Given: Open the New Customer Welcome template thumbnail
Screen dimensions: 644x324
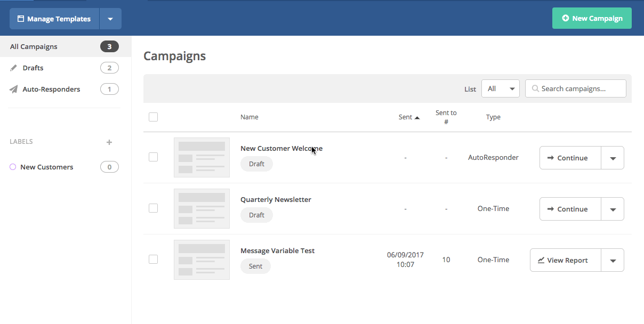Looking at the screenshot, I should click(x=202, y=158).
